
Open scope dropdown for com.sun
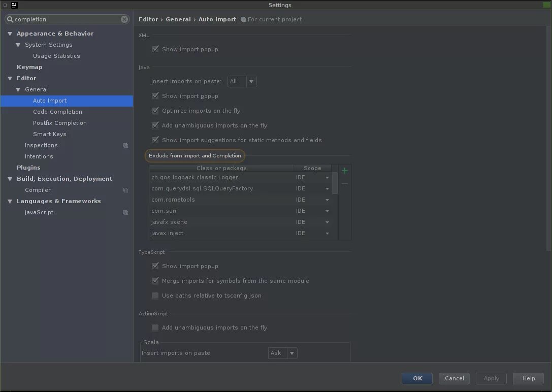click(x=327, y=211)
